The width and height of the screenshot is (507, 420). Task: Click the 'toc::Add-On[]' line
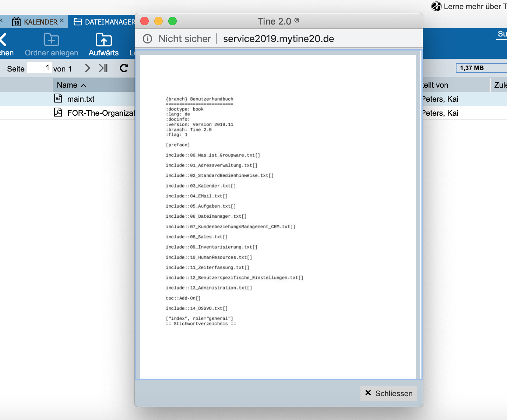pyautogui.click(x=183, y=298)
